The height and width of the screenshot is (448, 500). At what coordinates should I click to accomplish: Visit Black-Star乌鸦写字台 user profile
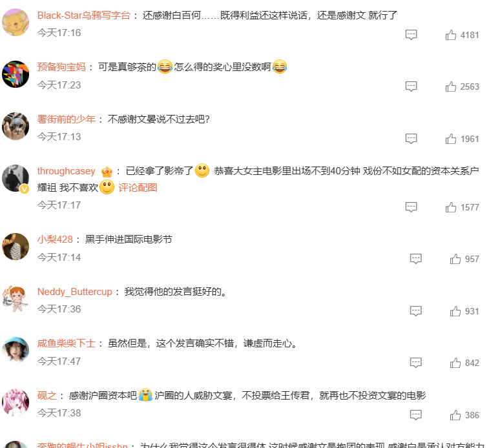(x=84, y=15)
